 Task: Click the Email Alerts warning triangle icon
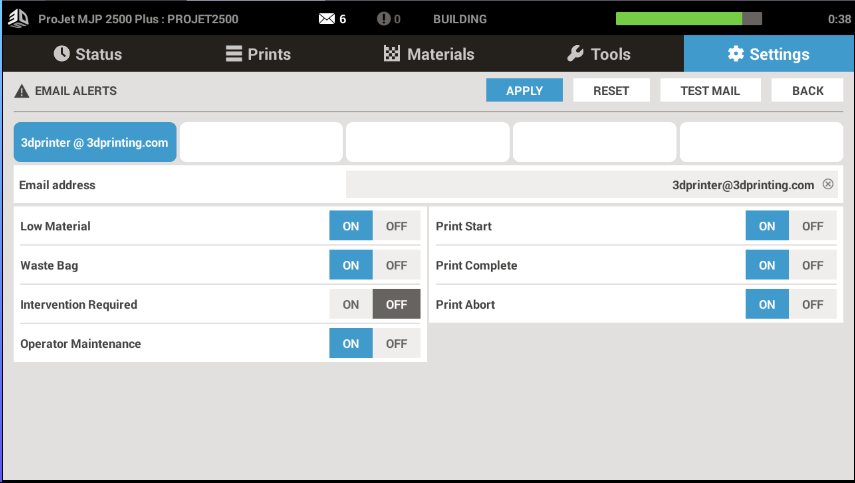click(22, 91)
